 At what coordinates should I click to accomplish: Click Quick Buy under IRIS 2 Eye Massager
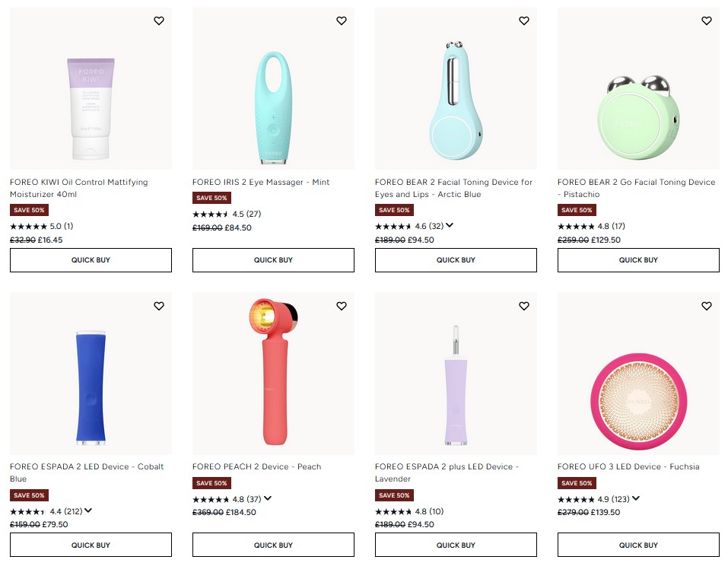coord(273,260)
